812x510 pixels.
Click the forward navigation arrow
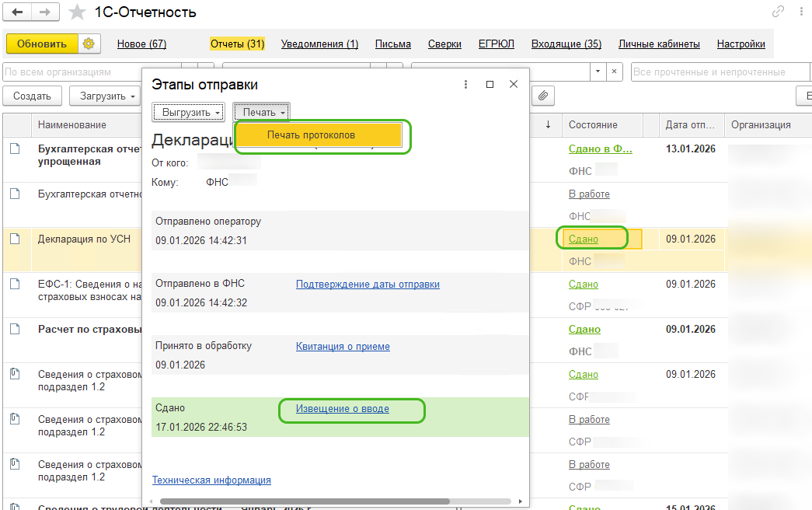pyautogui.click(x=45, y=12)
